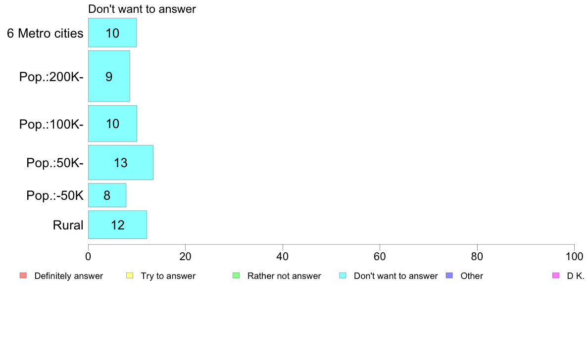Click the Rather not answer legend label
Image resolution: width=588 pixels, height=364 pixels.
pos(284,276)
